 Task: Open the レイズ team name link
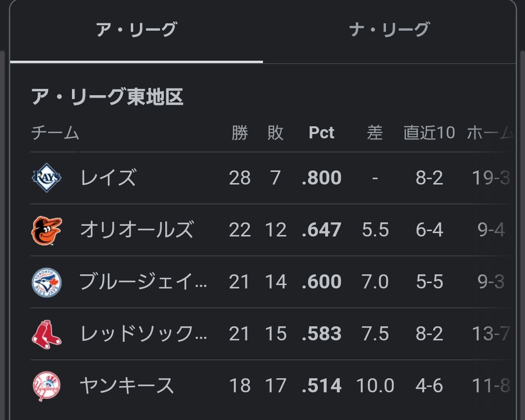click(108, 178)
